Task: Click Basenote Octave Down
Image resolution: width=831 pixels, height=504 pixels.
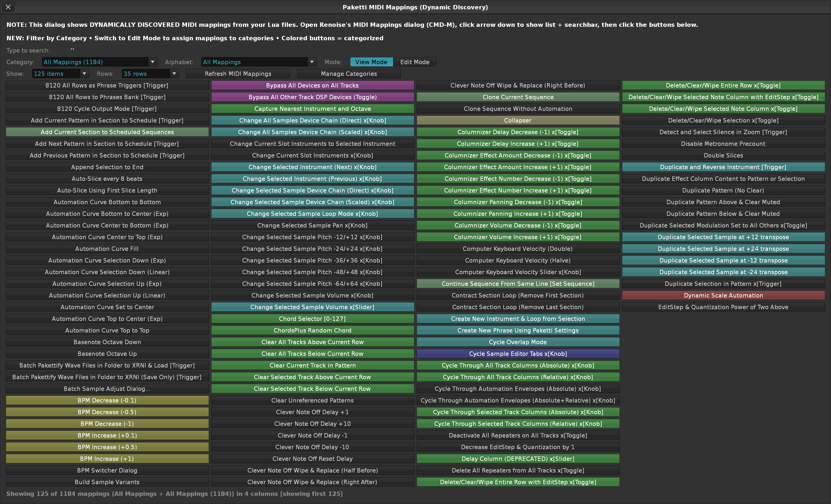Action: click(x=107, y=342)
